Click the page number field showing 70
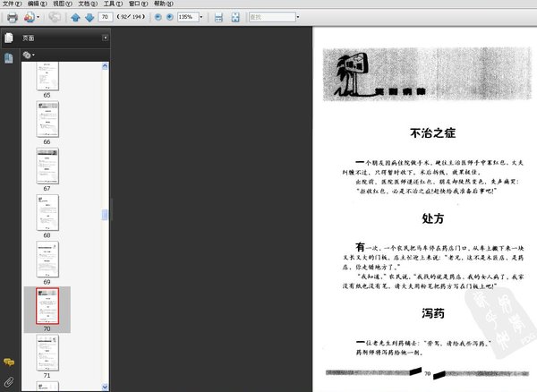This screenshot has width=537, height=392. coord(105,17)
